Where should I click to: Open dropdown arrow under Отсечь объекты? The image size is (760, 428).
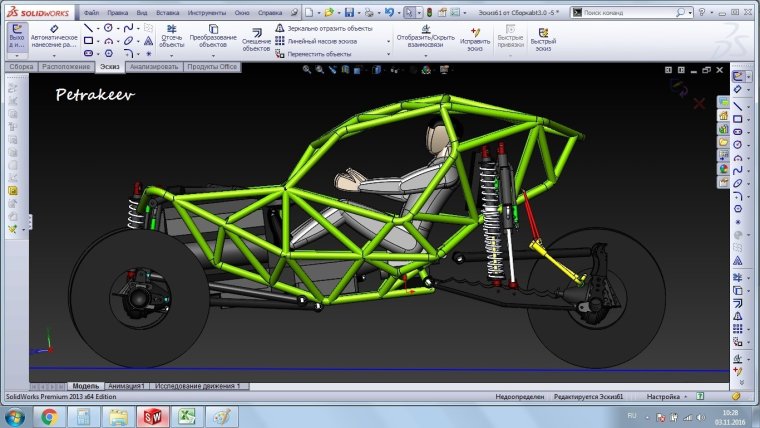coord(171,55)
